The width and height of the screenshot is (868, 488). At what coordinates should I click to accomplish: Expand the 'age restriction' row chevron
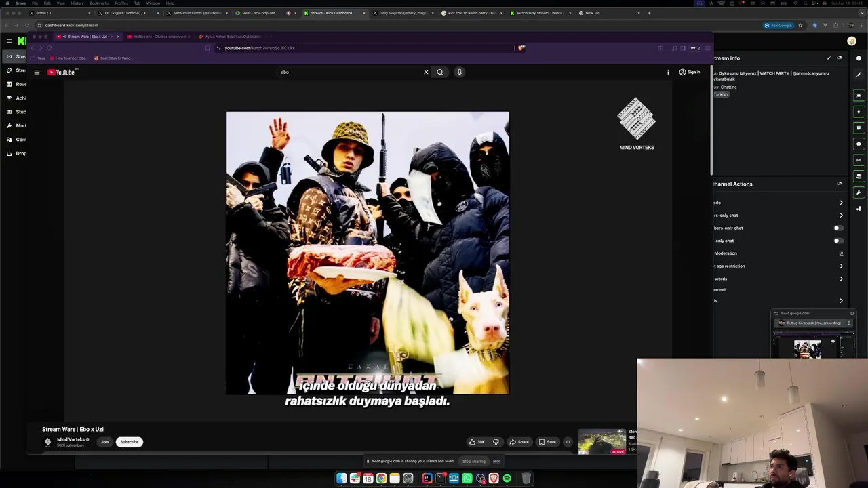841,266
